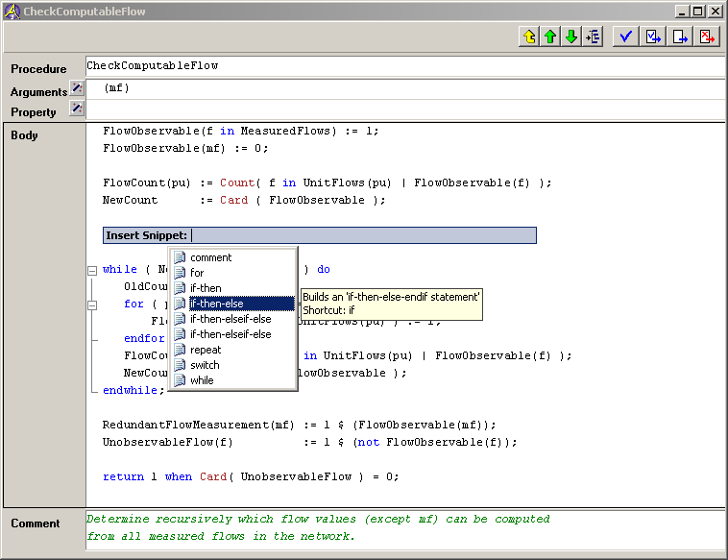The image size is (728, 560).
Task: Click the yellow up-arrow parent navigation icon
Action: coord(529,37)
